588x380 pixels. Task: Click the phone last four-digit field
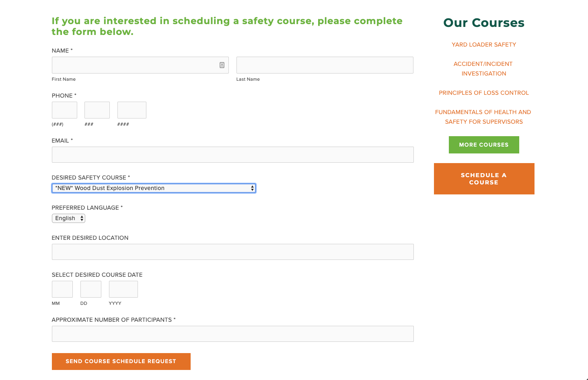[x=132, y=110]
